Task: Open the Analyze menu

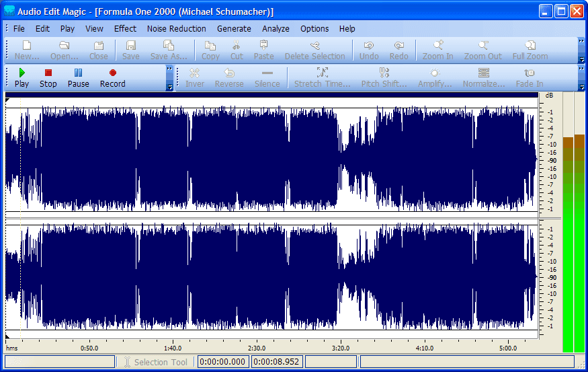Action: (276, 28)
